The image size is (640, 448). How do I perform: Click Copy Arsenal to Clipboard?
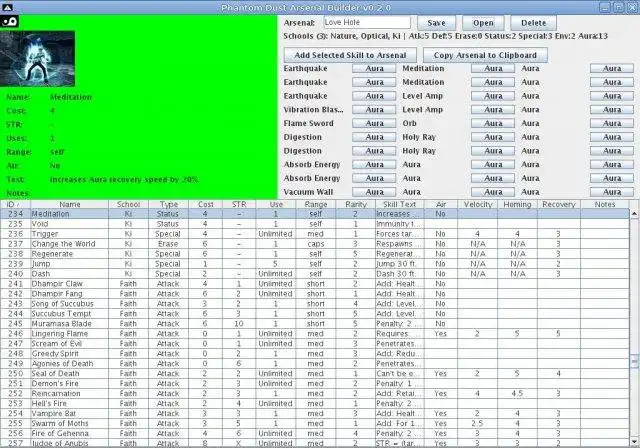point(485,55)
